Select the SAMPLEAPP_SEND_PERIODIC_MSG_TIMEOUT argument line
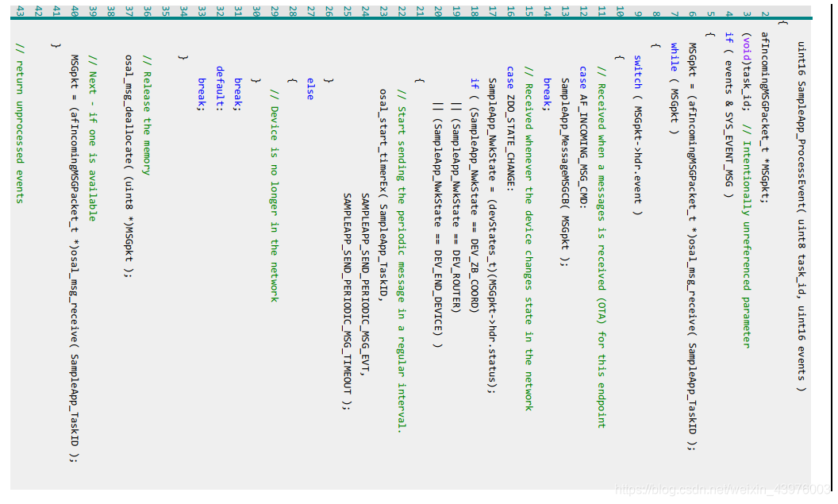 tap(347, 302)
